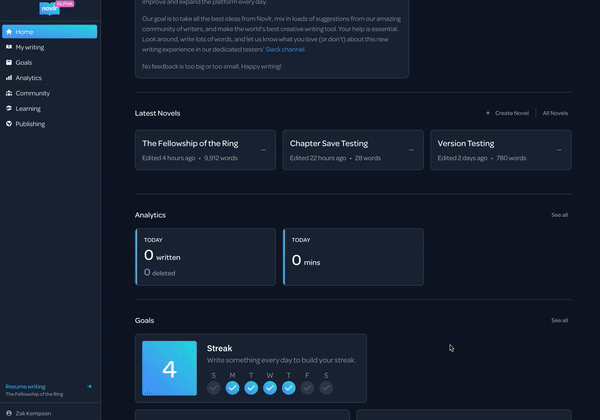This screenshot has width=600, height=420.
Task: Click 'Edited 2 days ago' text
Action: (x=462, y=158)
